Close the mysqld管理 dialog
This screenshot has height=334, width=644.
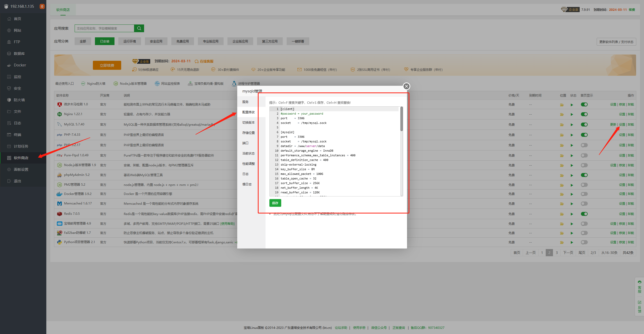pos(407,86)
